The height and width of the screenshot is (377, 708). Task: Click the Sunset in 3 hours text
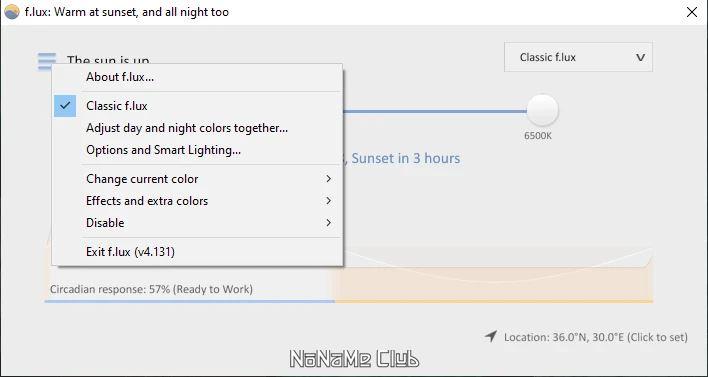405,158
